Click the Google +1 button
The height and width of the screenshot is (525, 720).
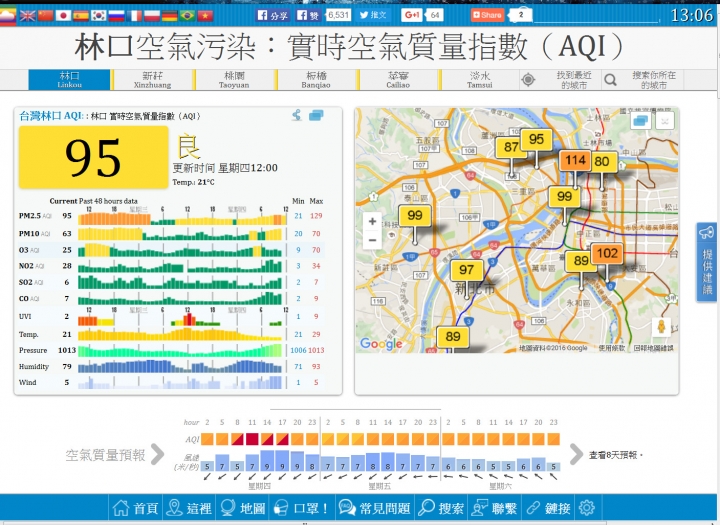[411, 15]
